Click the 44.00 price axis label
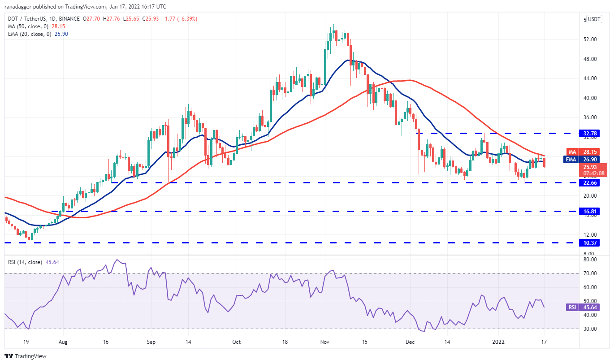 pyautogui.click(x=590, y=78)
